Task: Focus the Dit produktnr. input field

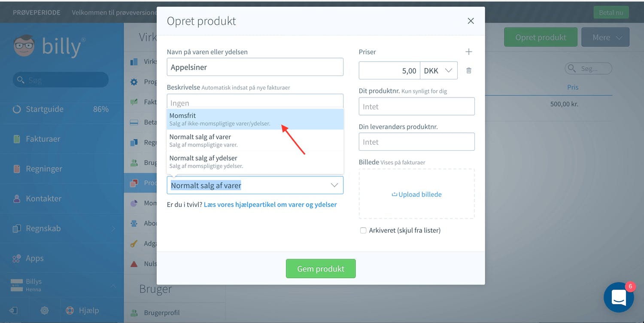Action: point(417,107)
